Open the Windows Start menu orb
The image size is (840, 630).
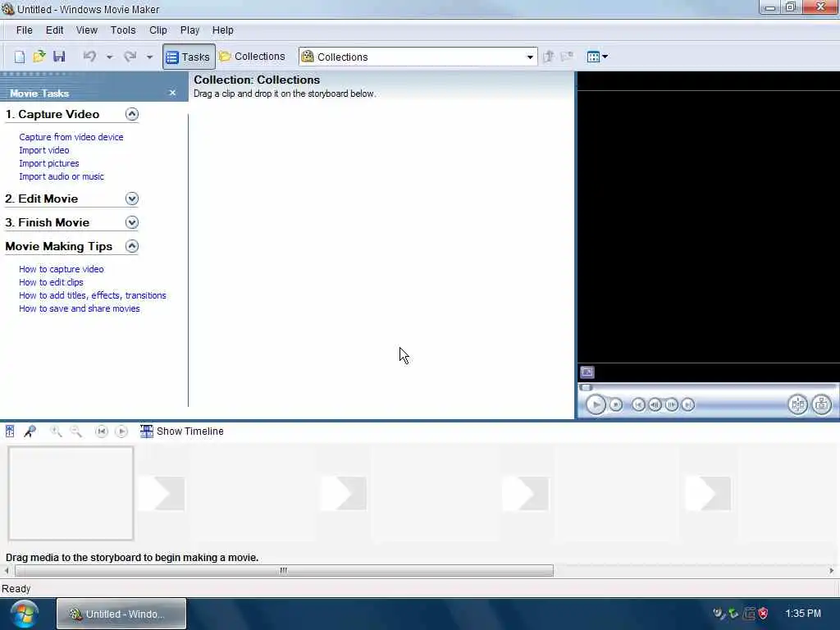[x=24, y=614]
